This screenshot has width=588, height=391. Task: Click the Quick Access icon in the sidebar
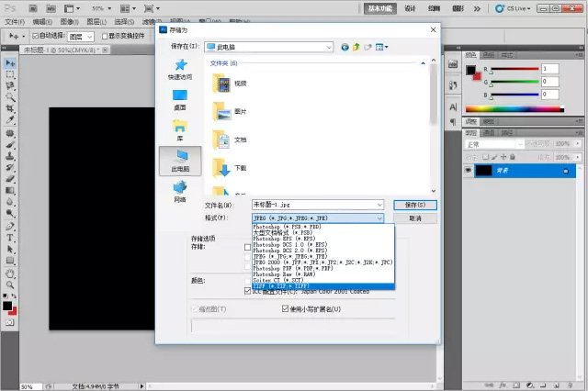point(180,69)
